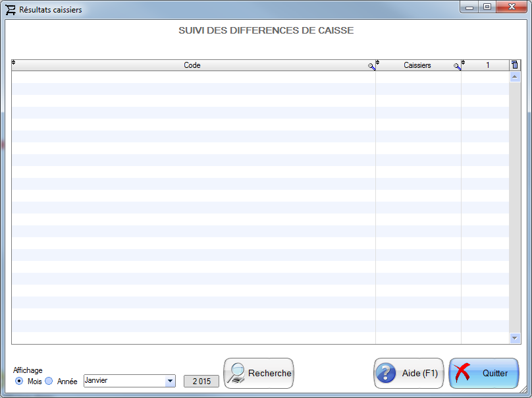The width and height of the screenshot is (532, 398).
Task: Click the funnel icon in the title bar
Action: pos(9,9)
